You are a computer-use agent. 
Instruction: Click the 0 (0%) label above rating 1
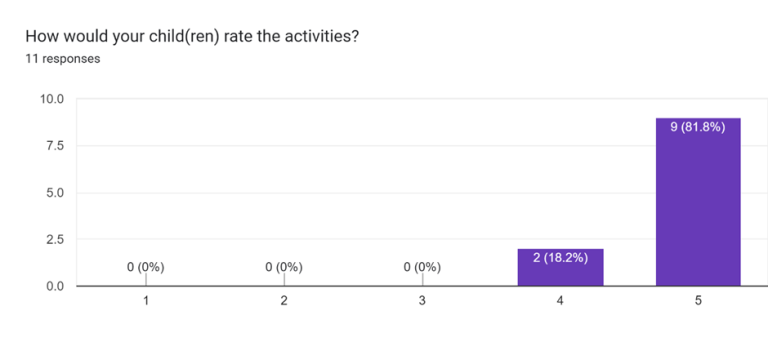click(145, 267)
